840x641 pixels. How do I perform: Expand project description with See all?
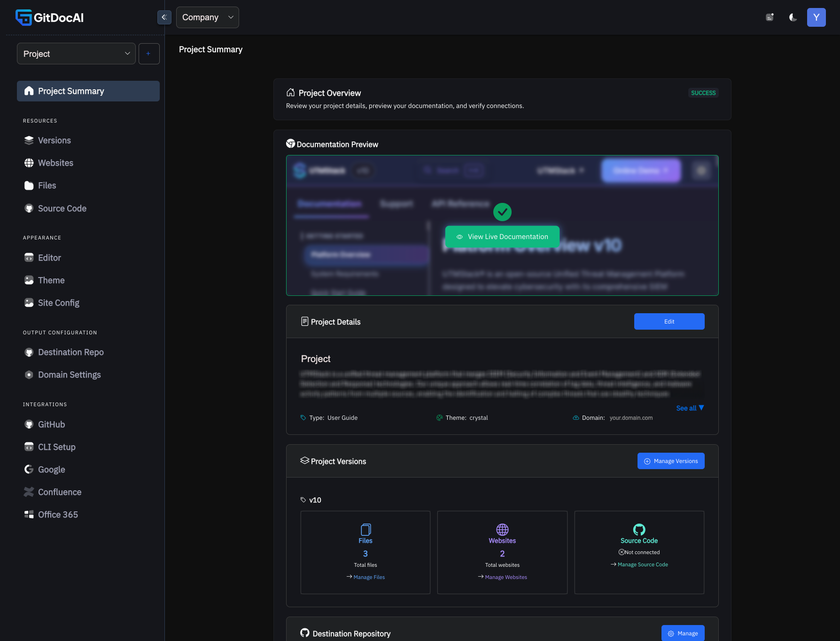tap(689, 408)
